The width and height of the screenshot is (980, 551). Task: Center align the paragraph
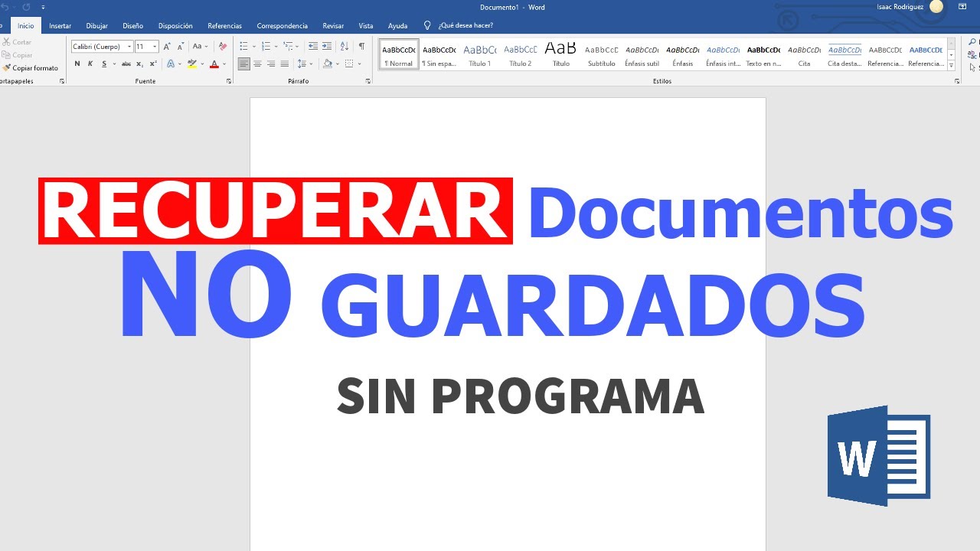(257, 64)
